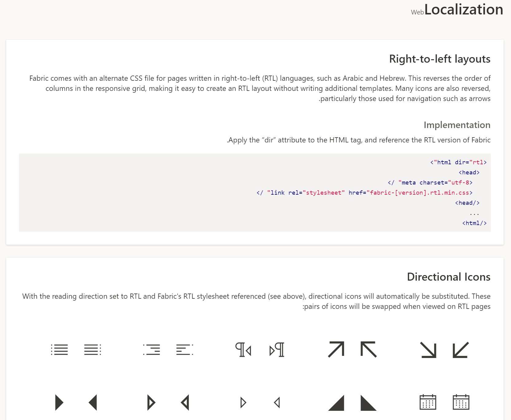Click the solid filled right-pointing triangle icon
Image resolution: width=511 pixels, height=420 pixels.
[59, 402]
